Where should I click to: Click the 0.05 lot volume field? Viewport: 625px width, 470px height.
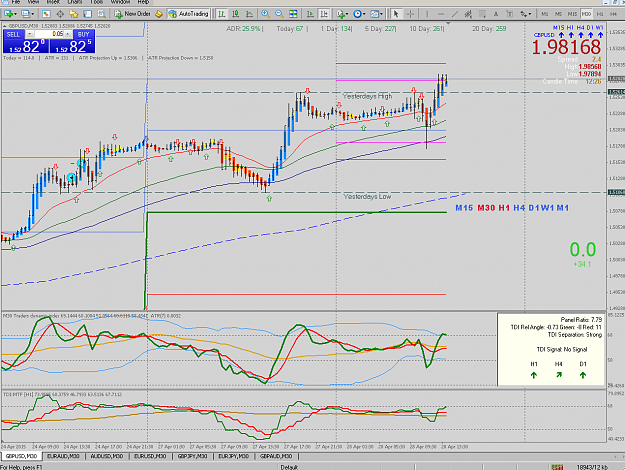click(x=49, y=34)
